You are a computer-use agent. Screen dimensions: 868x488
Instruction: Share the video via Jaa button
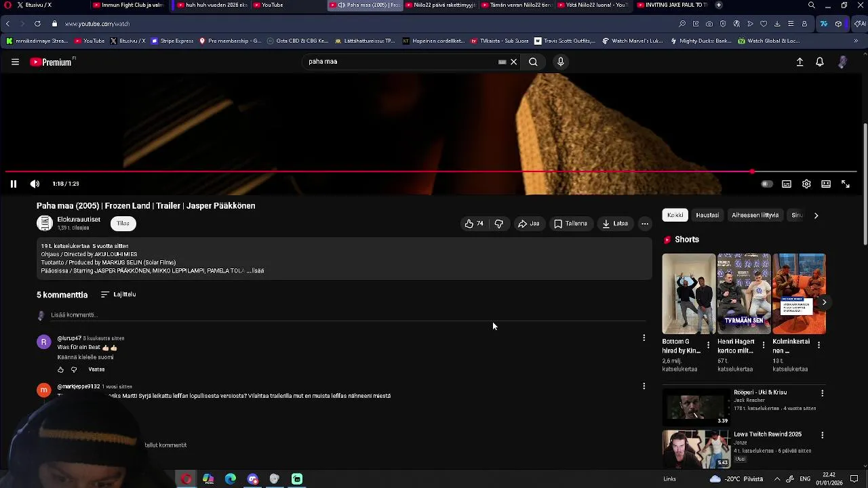coord(528,224)
